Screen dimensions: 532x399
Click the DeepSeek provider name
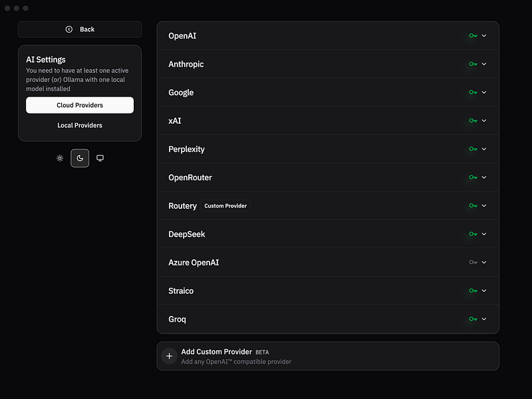click(187, 234)
